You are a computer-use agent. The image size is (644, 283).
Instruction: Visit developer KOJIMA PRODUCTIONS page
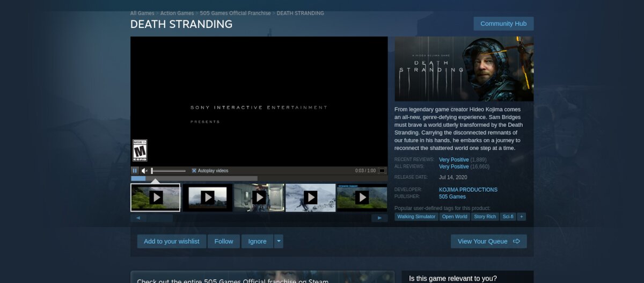(468, 190)
